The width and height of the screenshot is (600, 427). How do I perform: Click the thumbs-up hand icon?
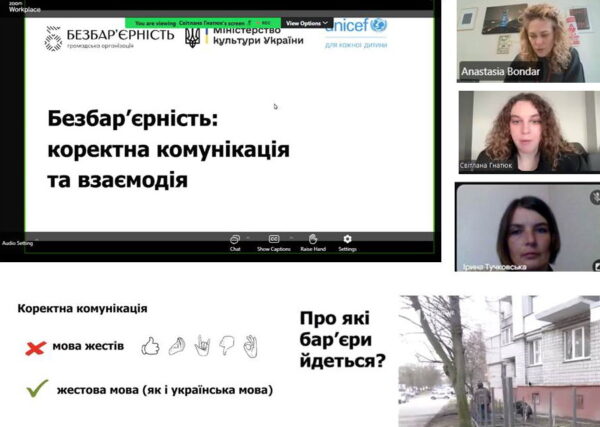click(x=150, y=346)
